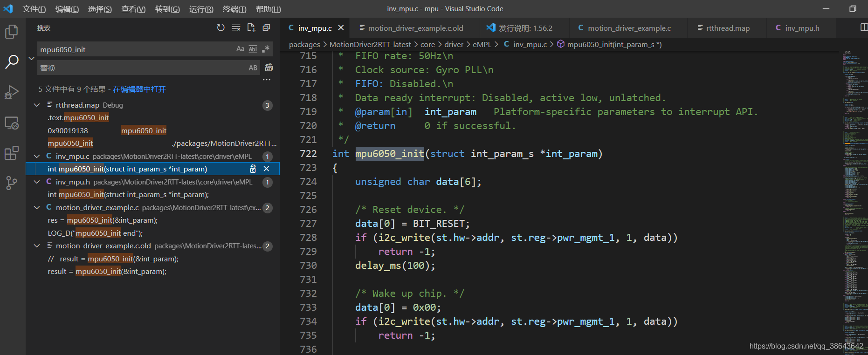
Task: Clear search results icon
Action: click(x=236, y=28)
